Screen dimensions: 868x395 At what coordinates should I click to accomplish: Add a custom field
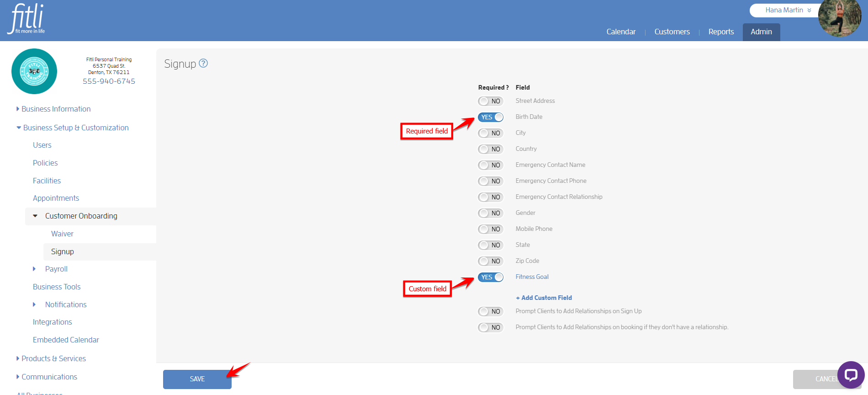click(x=544, y=298)
